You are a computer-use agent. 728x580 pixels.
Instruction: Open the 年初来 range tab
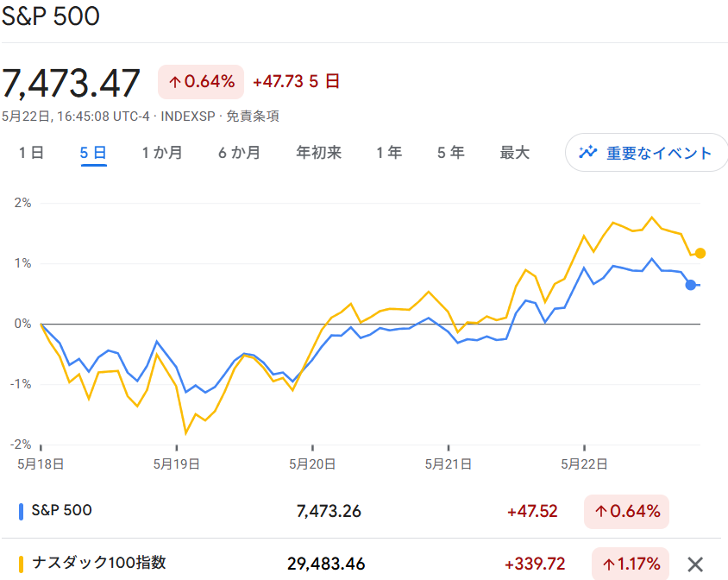click(x=319, y=153)
